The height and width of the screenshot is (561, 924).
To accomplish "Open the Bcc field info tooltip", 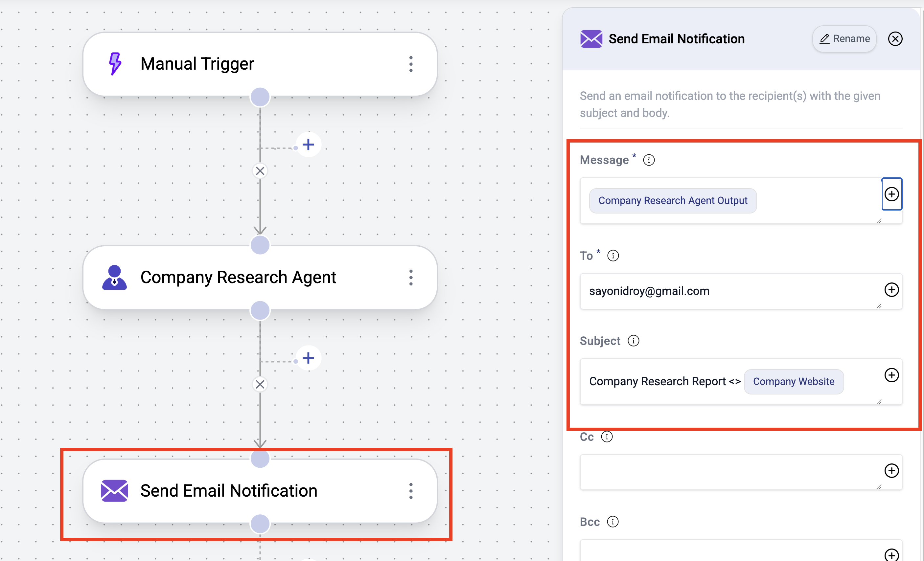I will (613, 521).
